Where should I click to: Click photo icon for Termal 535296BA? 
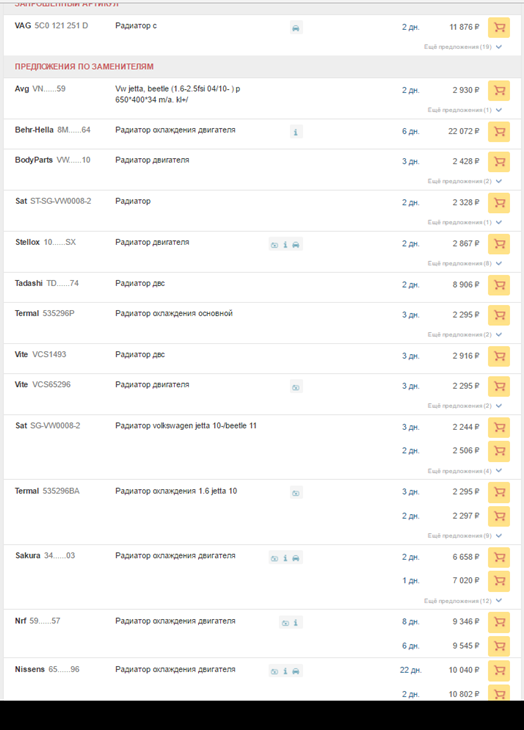point(296,493)
